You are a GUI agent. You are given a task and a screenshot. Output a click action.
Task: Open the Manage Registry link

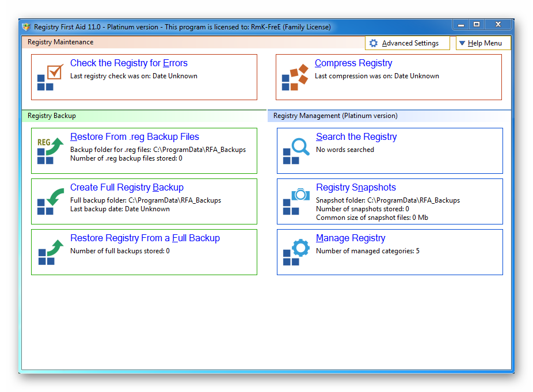(x=351, y=238)
